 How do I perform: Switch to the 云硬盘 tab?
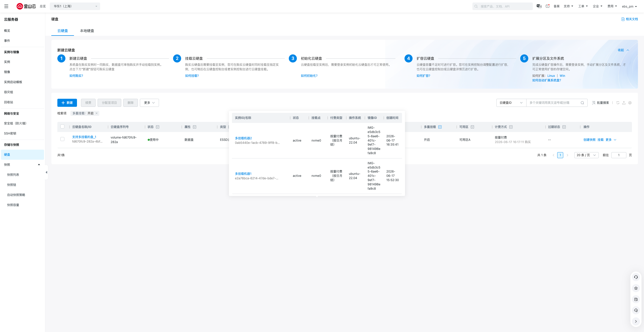[x=63, y=31]
